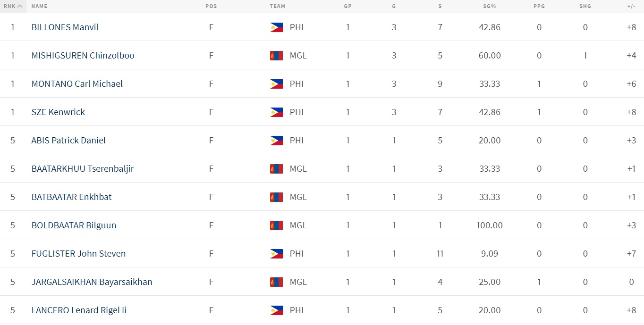The height and width of the screenshot is (325, 644).
Task: Sort by the +/- column header
Action: (631, 7)
